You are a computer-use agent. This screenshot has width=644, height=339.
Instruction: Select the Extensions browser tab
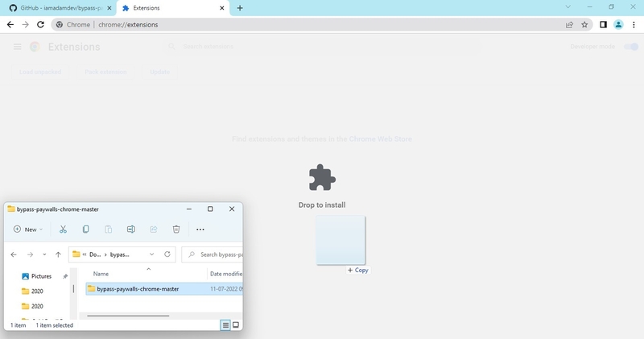[172, 8]
